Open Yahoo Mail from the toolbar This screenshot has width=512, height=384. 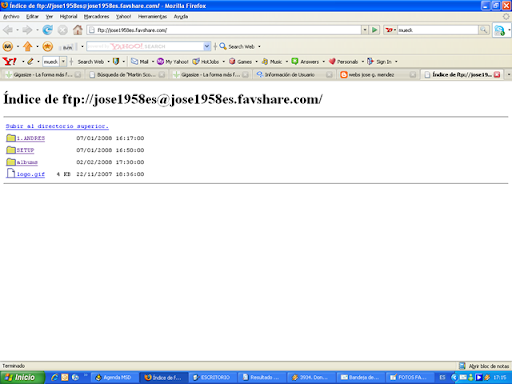140,62
